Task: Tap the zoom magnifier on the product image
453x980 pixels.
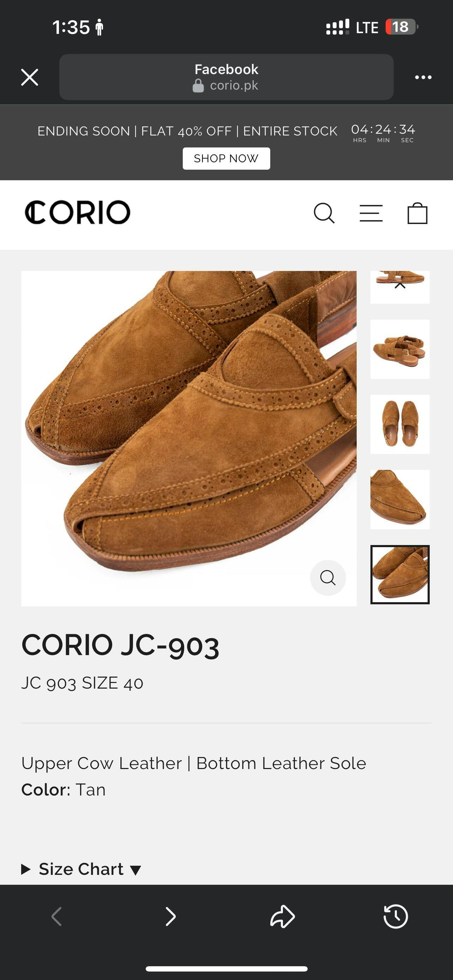Action: click(x=328, y=577)
